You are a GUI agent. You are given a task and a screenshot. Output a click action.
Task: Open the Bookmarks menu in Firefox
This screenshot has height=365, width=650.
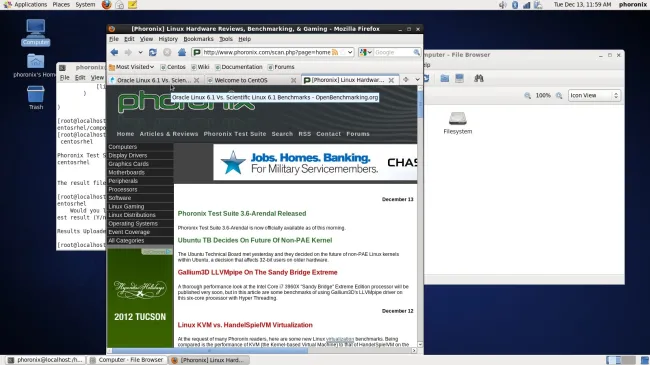pos(198,39)
